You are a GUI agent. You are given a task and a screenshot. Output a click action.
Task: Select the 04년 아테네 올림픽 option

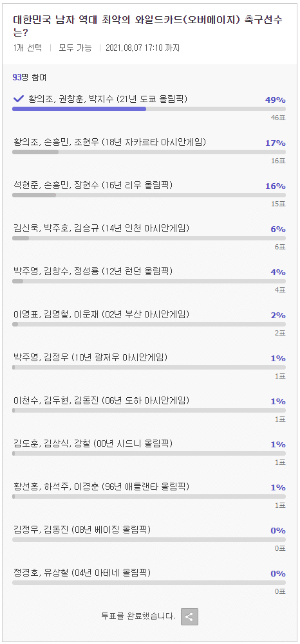[x=149, y=581]
